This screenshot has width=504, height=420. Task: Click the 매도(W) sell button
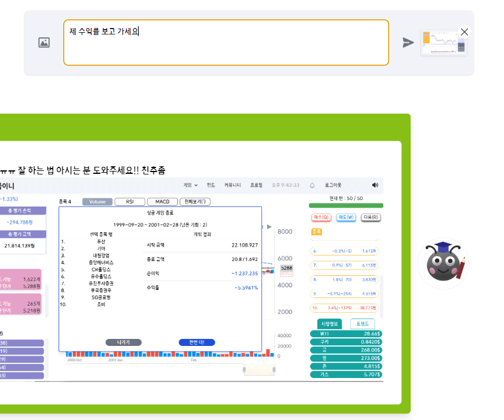346,218
